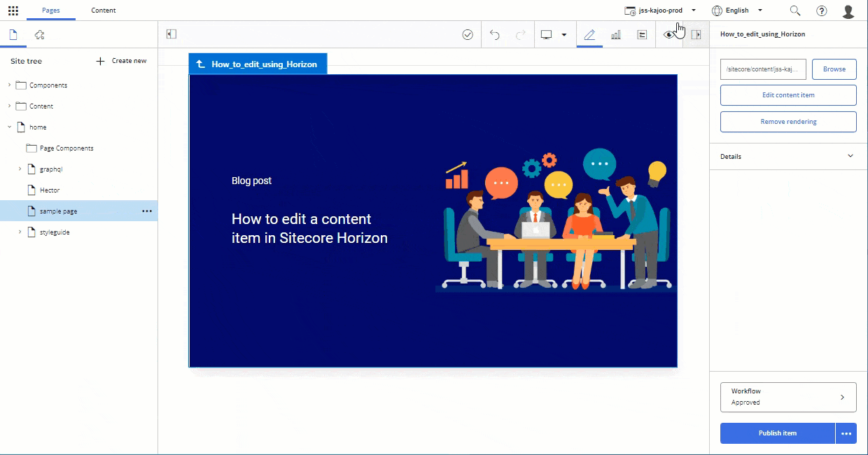Screen dimensions: 868x455
Task: Click How_to_edit_using_Horizon rendering chip
Action: (x=258, y=64)
